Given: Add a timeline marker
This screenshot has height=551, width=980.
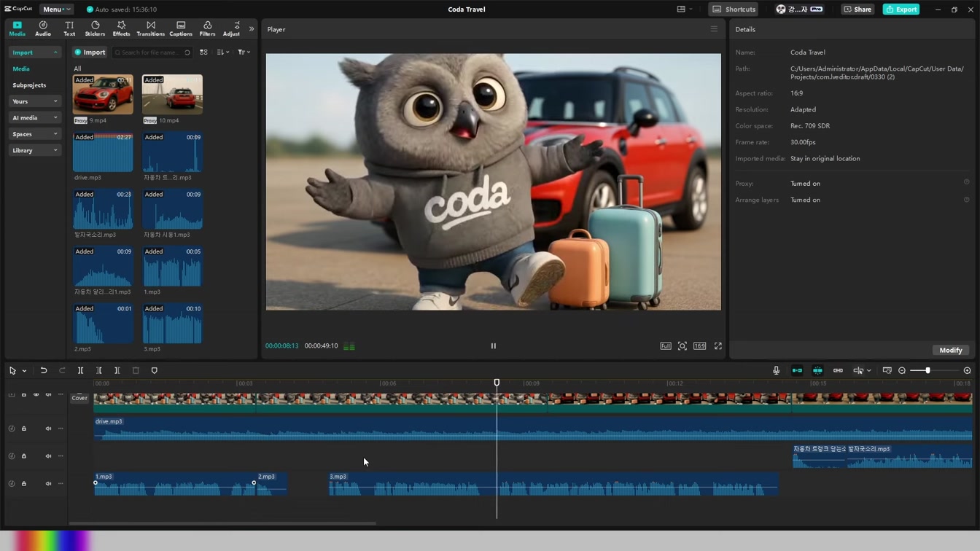Looking at the screenshot, I should click(x=154, y=370).
